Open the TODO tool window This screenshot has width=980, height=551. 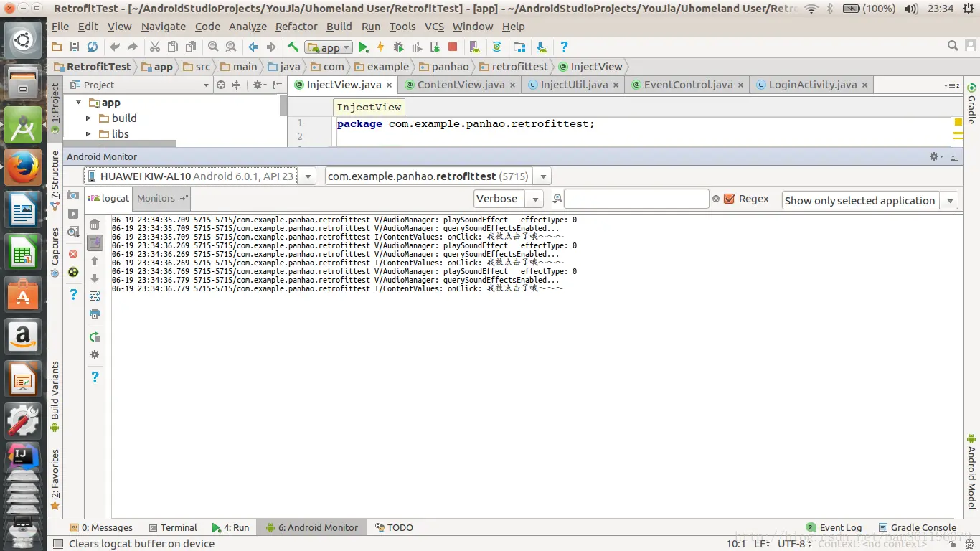coord(394,527)
